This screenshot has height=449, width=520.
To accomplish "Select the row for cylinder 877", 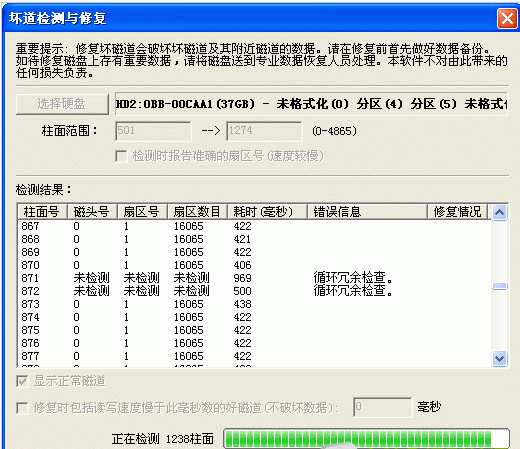I will click(x=254, y=356).
